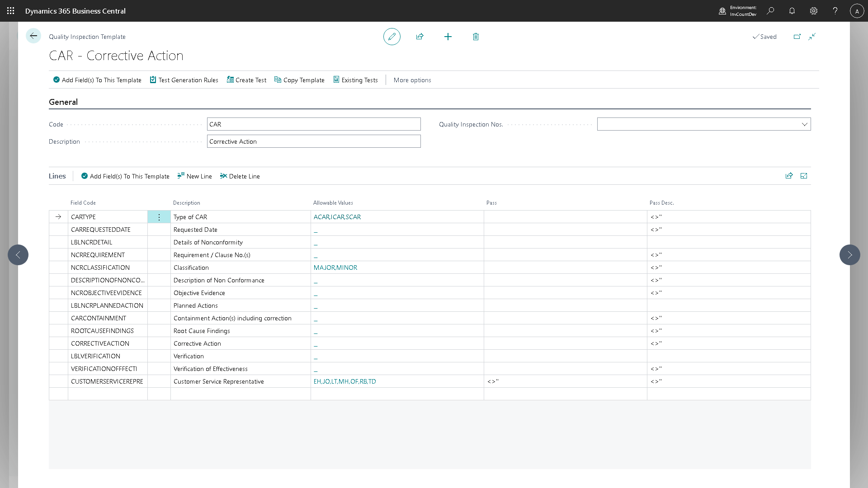Click Add Field(s) To This Template in Lines

pos(125,176)
